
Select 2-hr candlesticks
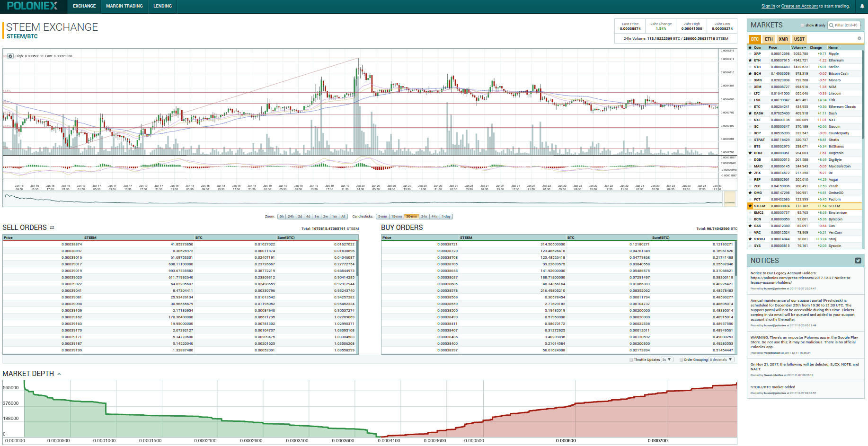click(x=424, y=217)
